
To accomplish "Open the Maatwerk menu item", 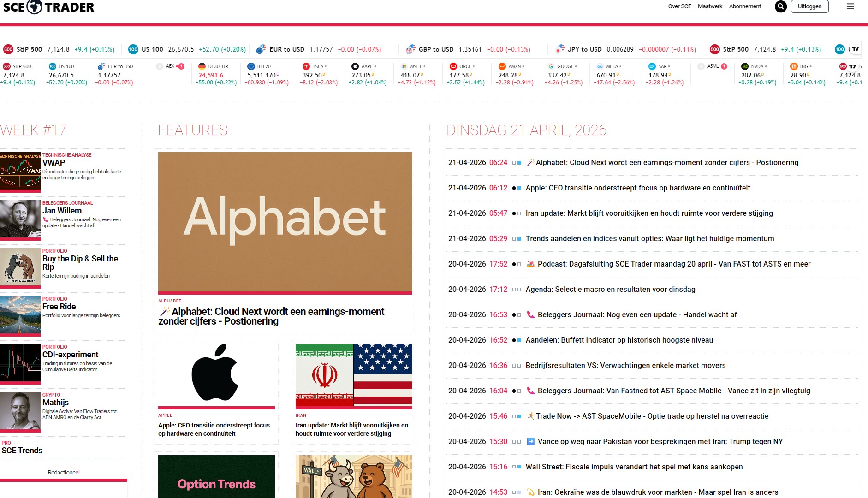I will pos(710,6).
